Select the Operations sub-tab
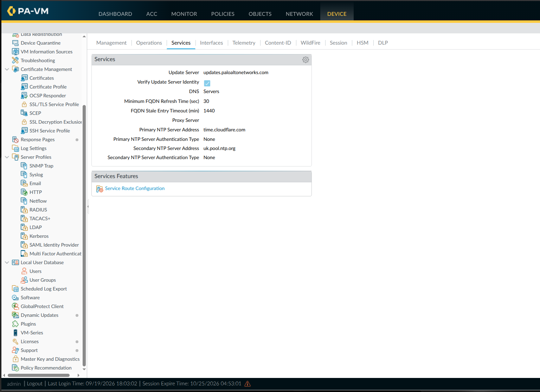Viewport: 540px width, 392px height. pos(149,43)
